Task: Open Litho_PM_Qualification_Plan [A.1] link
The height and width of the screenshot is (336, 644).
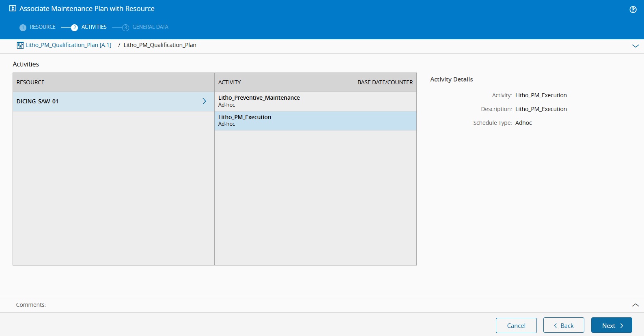Action: [x=68, y=45]
